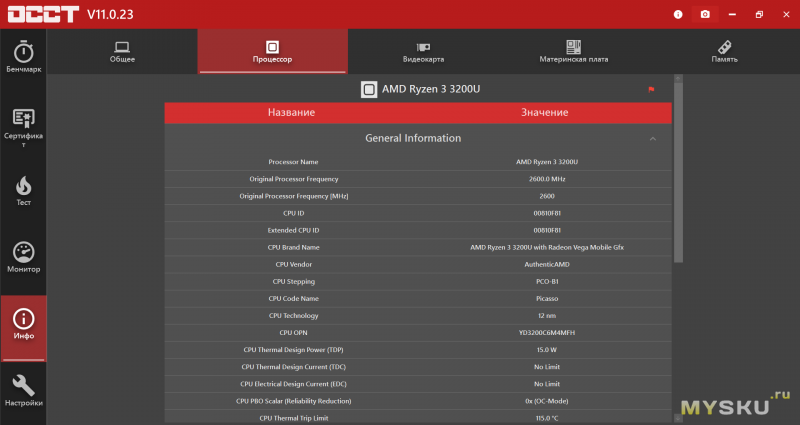Click the CPU ID row label

point(293,213)
